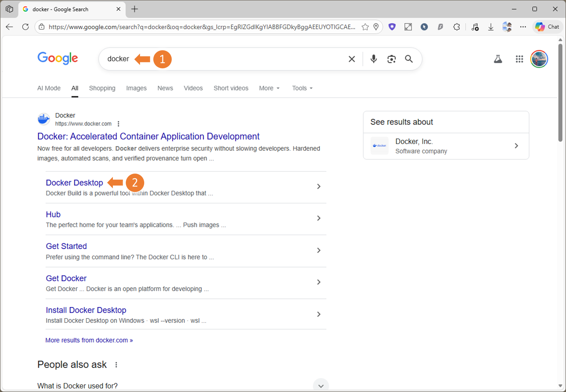This screenshot has height=392, width=566.
Task: Click the screenshot extension icon in toolbar
Action: pyautogui.click(x=408, y=27)
